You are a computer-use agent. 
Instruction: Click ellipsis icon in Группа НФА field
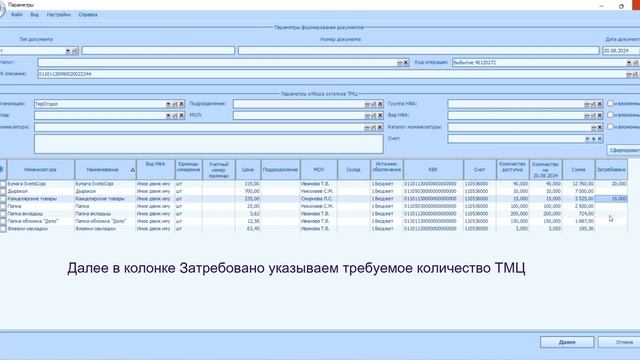coord(587,104)
